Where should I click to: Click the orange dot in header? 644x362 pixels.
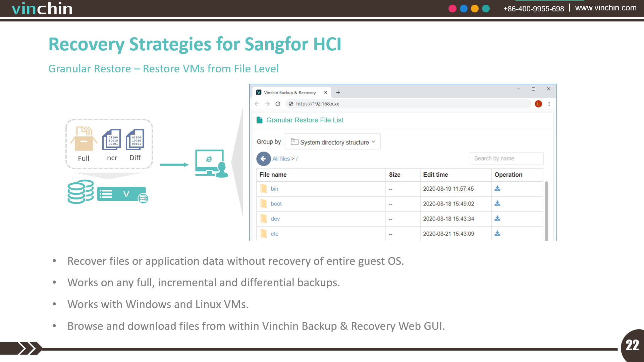click(475, 9)
